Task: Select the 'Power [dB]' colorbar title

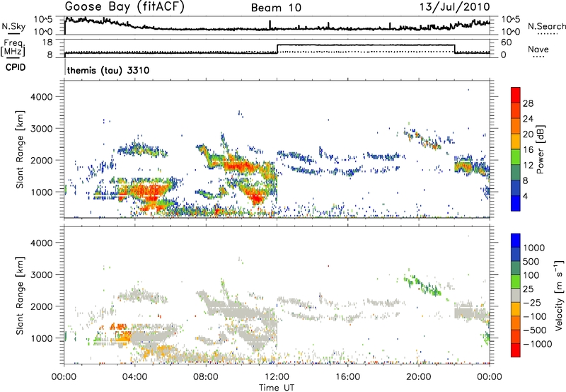Action: (541, 149)
